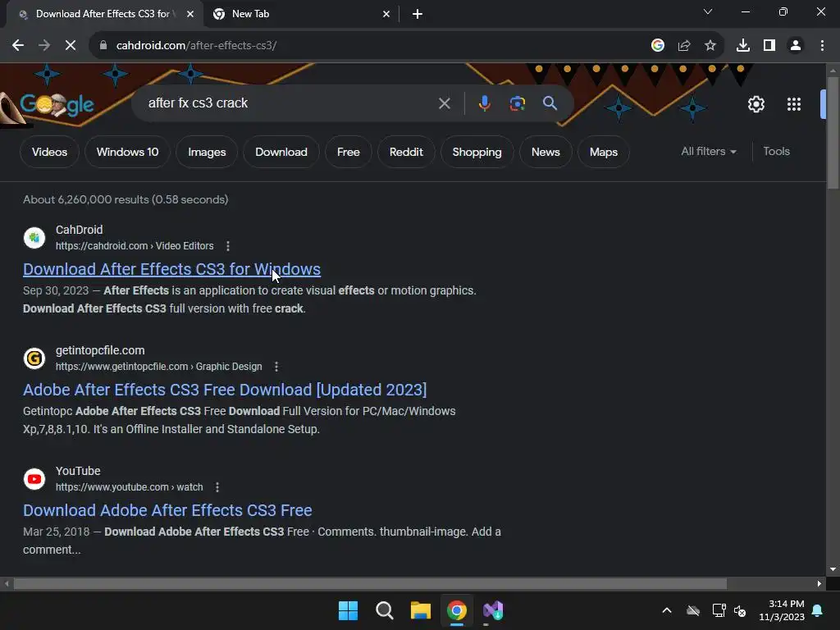The height and width of the screenshot is (630, 840).
Task: Apply the Free filter chip
Action: point(348,152)
